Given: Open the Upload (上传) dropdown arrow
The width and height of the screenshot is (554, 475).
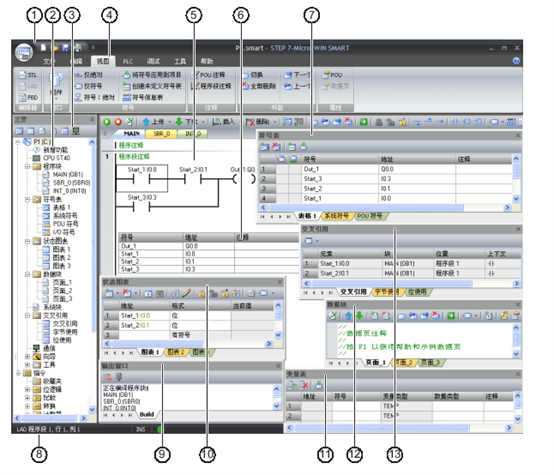Looking at the screenshot, I should click(x=169, y=122).
